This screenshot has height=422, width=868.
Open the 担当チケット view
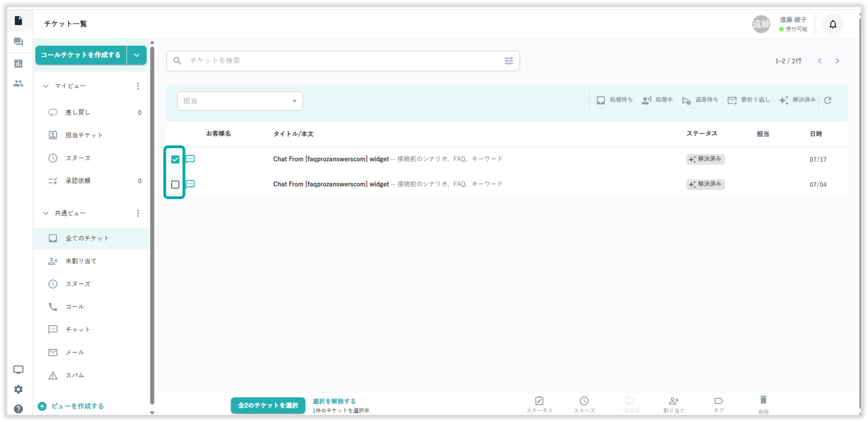click(84, 135)
